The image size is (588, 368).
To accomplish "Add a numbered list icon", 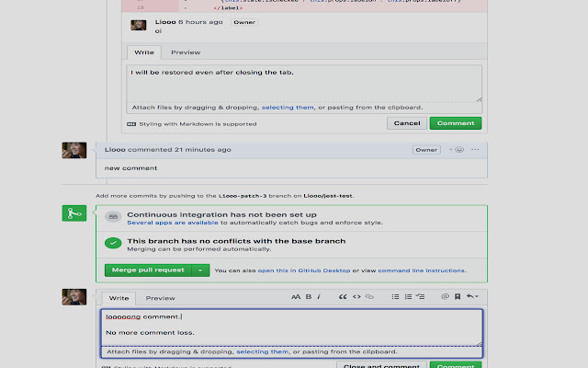I will [408, 296].
